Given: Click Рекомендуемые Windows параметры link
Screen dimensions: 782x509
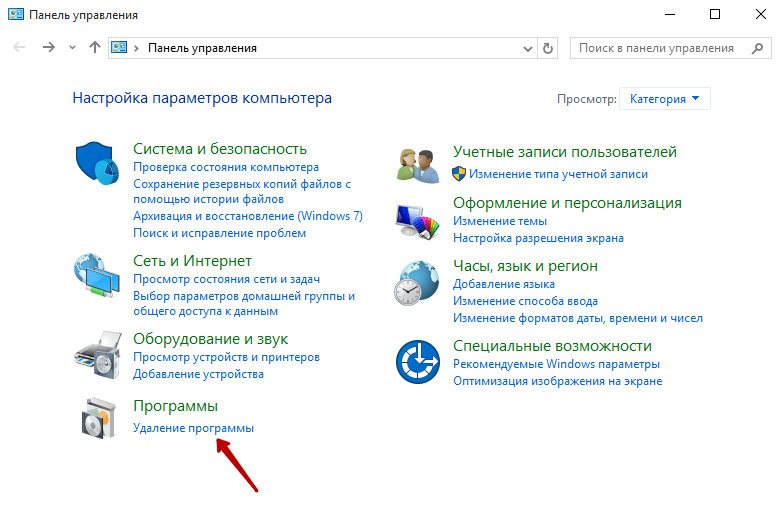Looking at the screenshot, I should coord(556,364).
